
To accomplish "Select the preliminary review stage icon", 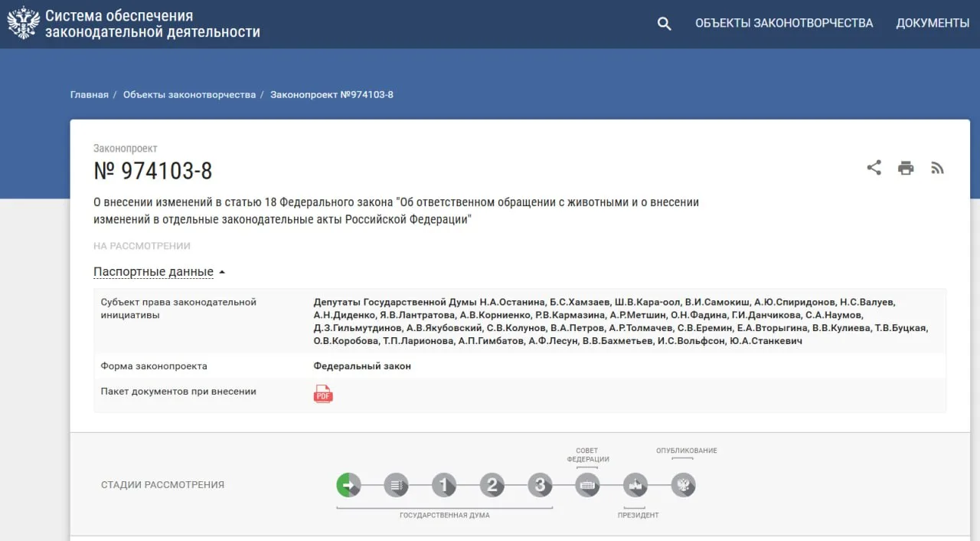I will pos(396,485).
